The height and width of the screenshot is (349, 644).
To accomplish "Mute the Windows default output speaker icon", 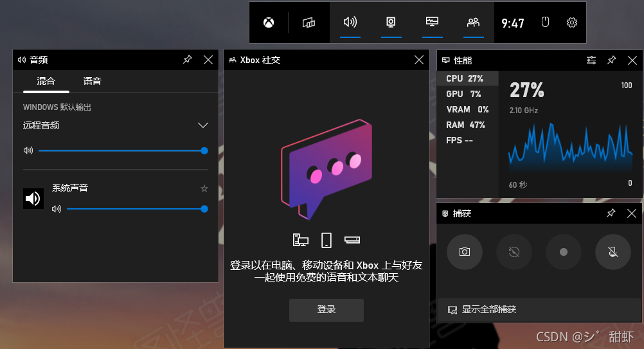I will tap(28, 150).
